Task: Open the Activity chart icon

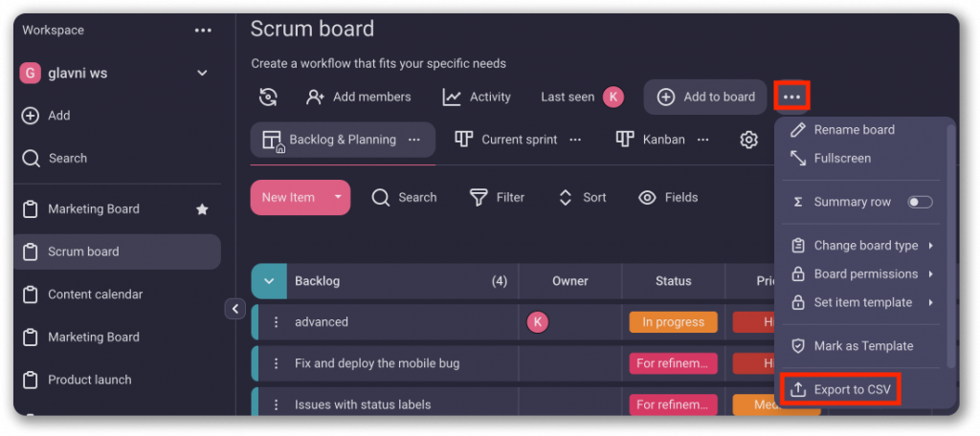Action: click(452, 97)
